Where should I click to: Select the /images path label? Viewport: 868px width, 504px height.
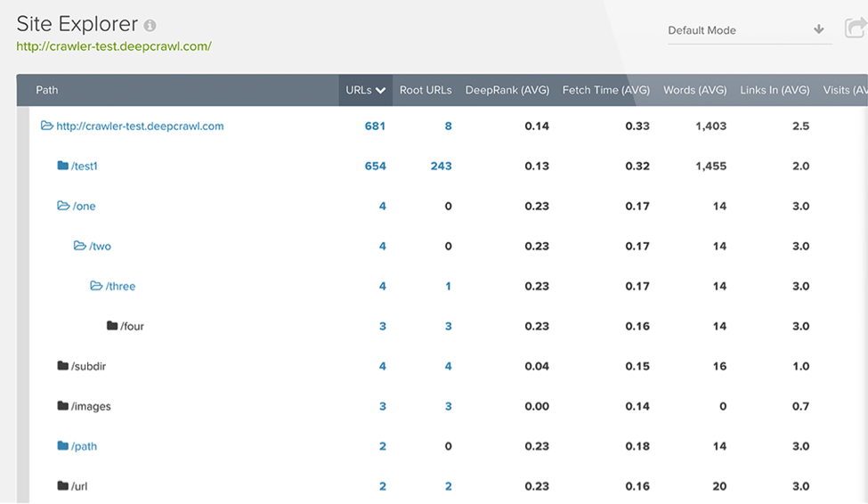tap(91, 407)
